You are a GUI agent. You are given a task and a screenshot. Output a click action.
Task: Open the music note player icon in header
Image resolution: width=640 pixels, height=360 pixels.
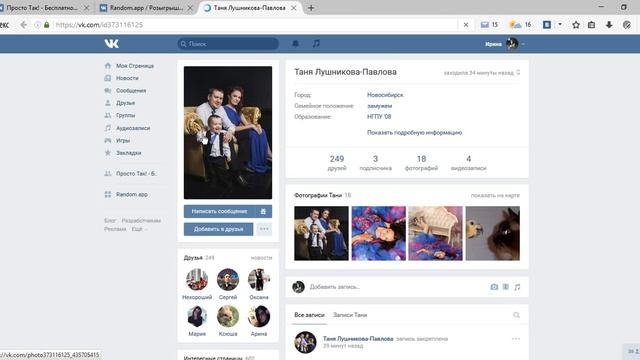[x=316, y=43]
